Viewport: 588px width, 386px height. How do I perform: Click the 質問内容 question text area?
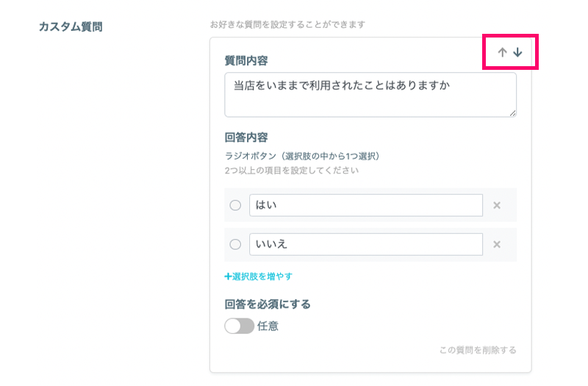[x=370, y=94]
